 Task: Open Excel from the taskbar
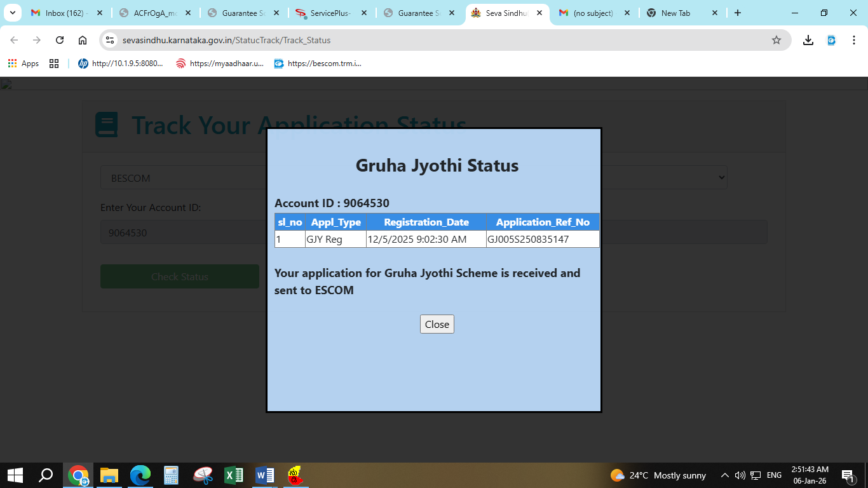[x=234, y=475]
